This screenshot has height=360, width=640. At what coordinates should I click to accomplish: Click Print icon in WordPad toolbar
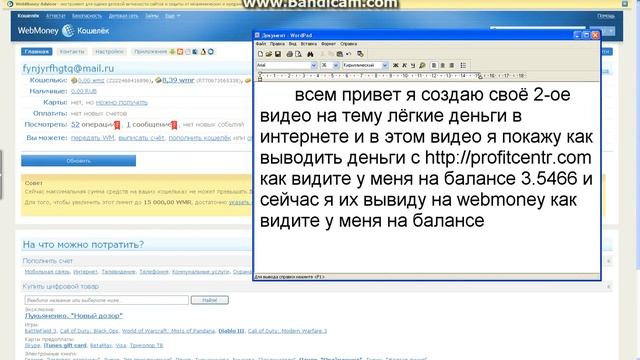[x=289, y=54]
